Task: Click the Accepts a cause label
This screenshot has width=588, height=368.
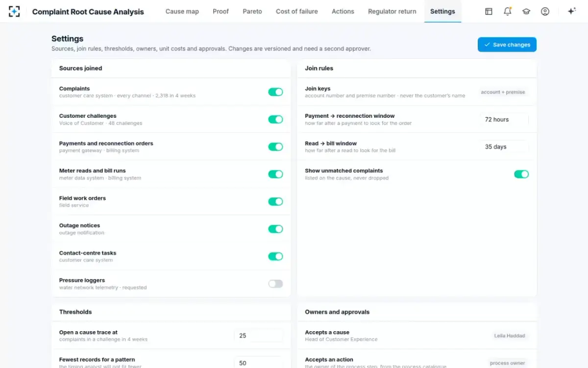Action: (x=327, y=332)
